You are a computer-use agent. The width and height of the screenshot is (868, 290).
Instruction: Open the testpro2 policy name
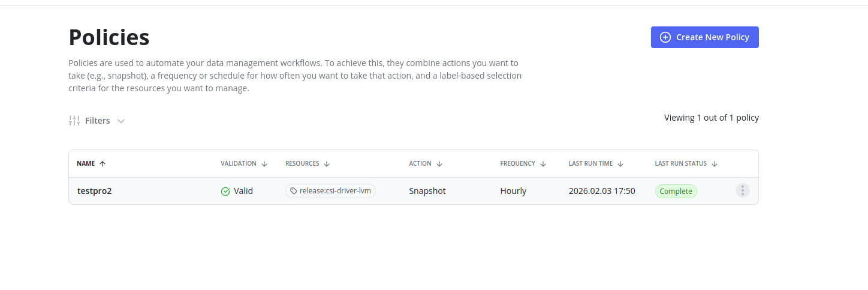coord(95,191)
